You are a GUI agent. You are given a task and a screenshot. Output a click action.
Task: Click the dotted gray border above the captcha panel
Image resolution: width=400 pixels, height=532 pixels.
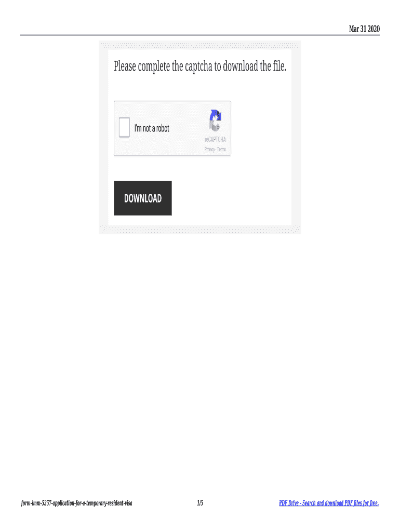click(x=200, y=46)
